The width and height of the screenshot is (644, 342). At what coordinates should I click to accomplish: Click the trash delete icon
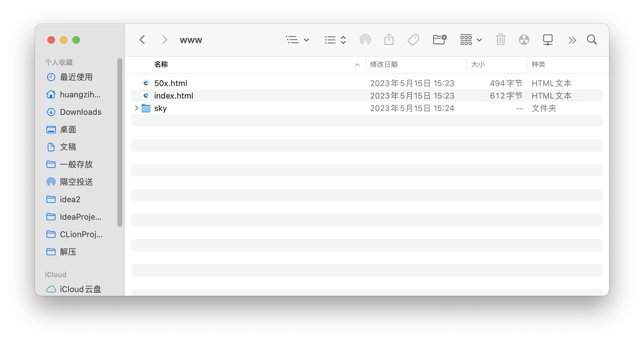click(500, 40)
